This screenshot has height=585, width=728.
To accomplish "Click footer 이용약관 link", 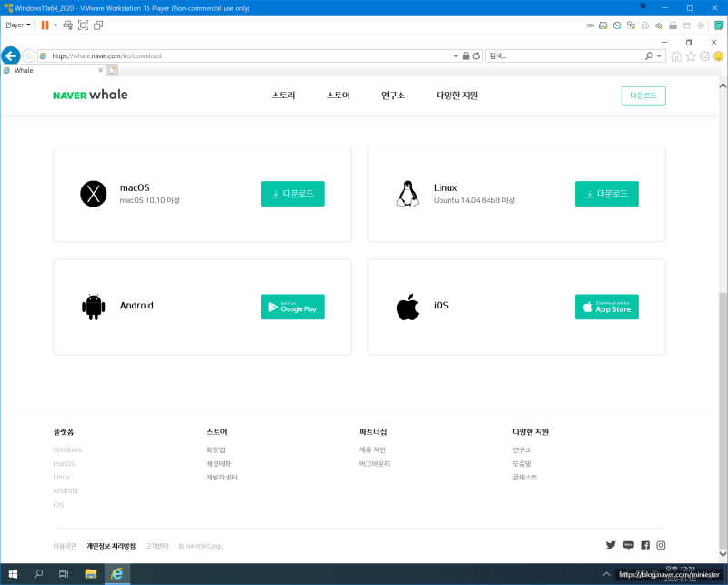I will 65,546.
